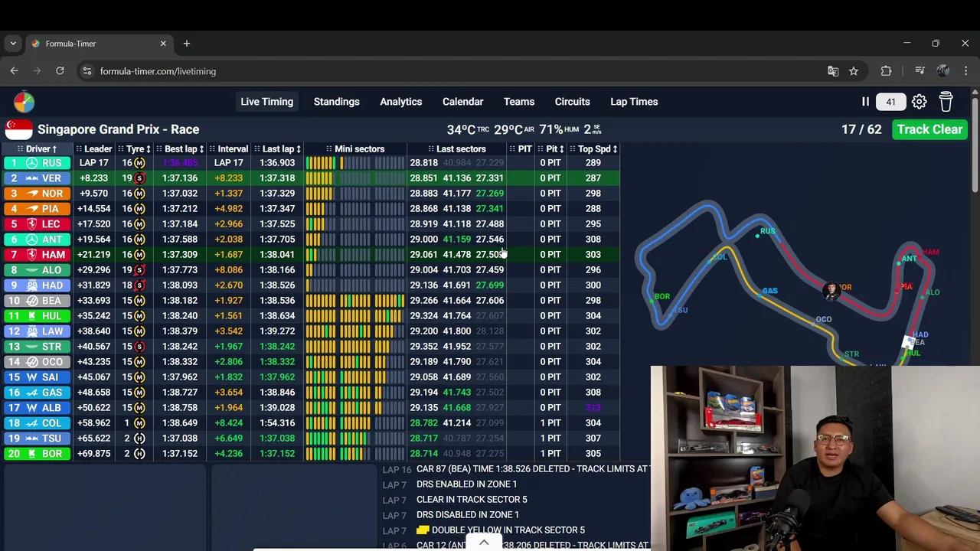
Task: Open the Analytics menu item
Action: (400, 102)
